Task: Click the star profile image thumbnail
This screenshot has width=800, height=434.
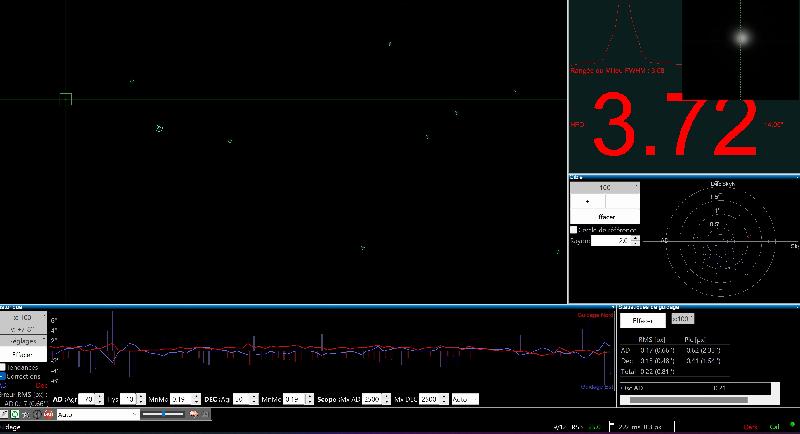Action: pyautogui.click(x=741, y=49)
